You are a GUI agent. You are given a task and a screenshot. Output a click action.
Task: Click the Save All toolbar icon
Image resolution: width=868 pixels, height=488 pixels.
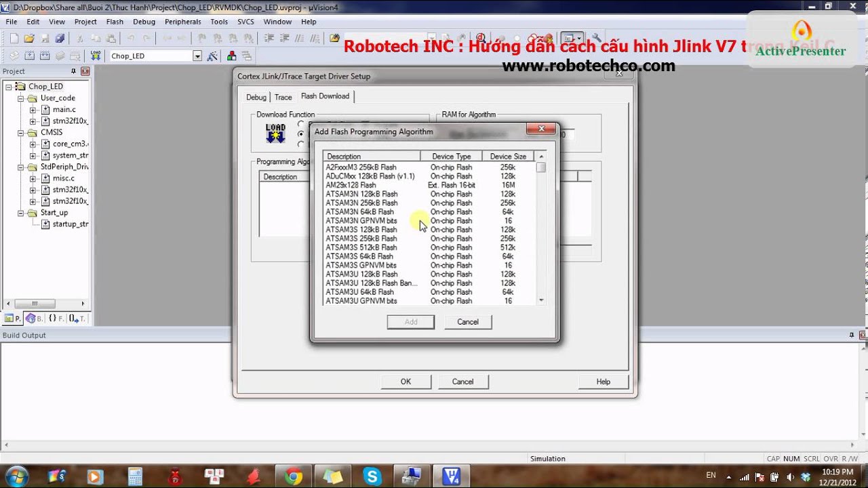click(x=60, y=39)
